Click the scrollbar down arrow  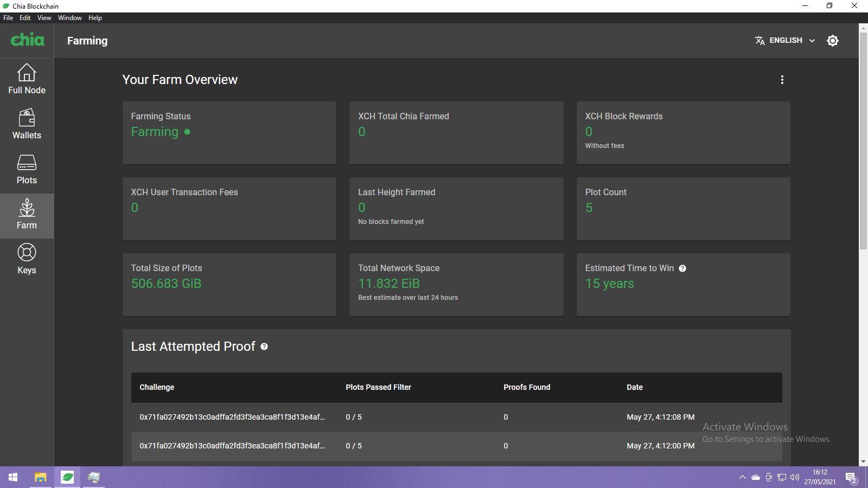click(x=863, y=461)
